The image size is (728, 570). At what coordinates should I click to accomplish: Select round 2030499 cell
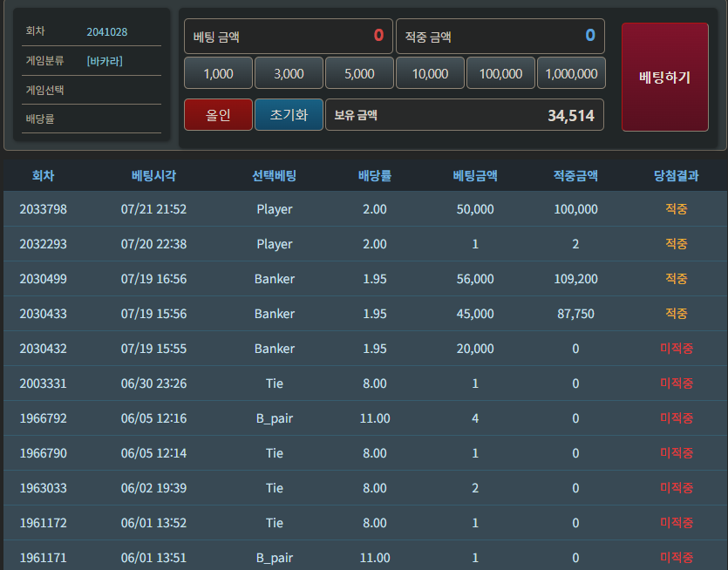(x=44, y=279)
